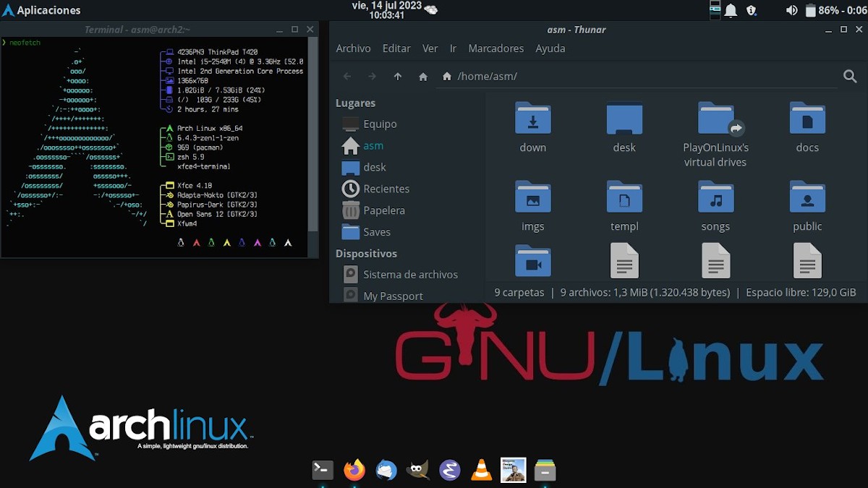
Task: Go back in Thunar navigation history
Action: click(x=347, y=77)
